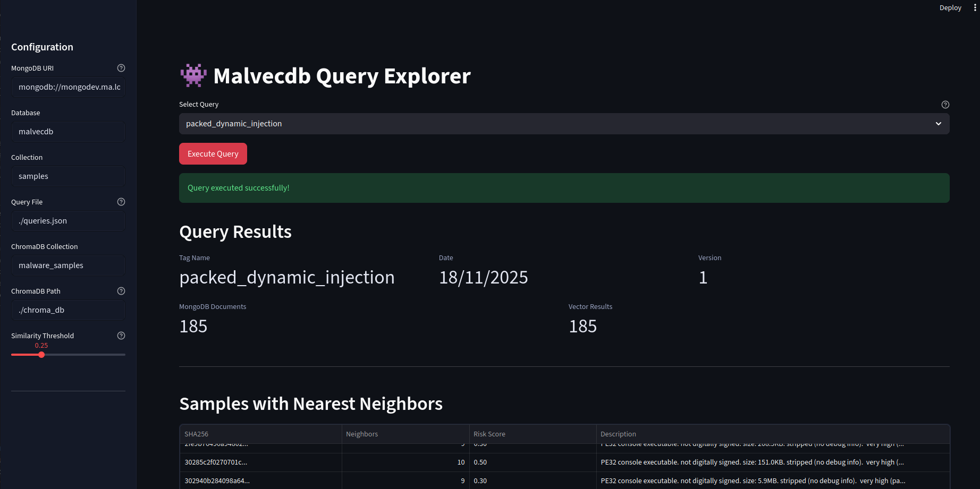Click the Risk Score column header
This screenshot has height=489, width=980.
pos(489,434)
